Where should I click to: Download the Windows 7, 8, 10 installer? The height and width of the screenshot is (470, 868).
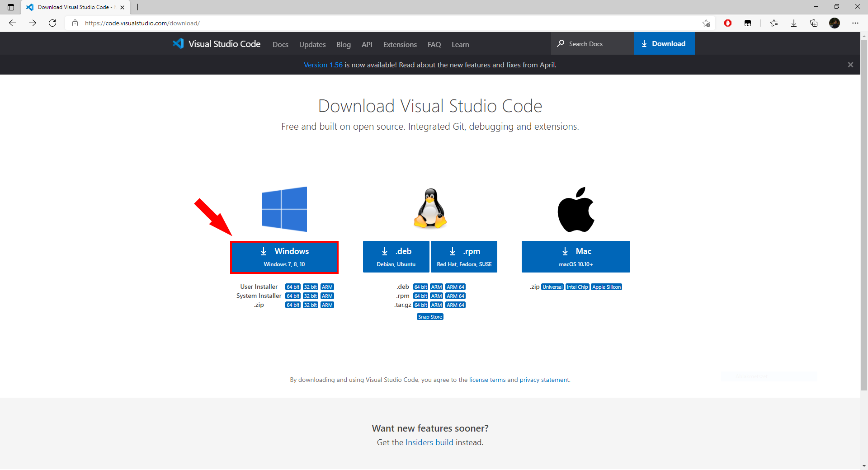coord(284,257)
